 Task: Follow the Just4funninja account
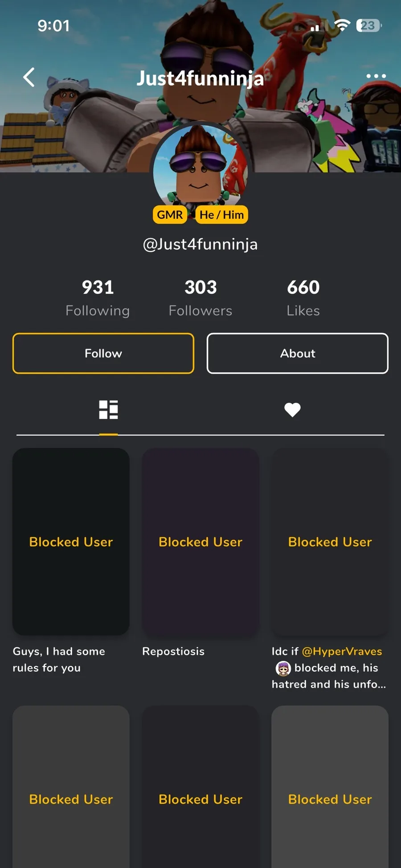point(103,353)
